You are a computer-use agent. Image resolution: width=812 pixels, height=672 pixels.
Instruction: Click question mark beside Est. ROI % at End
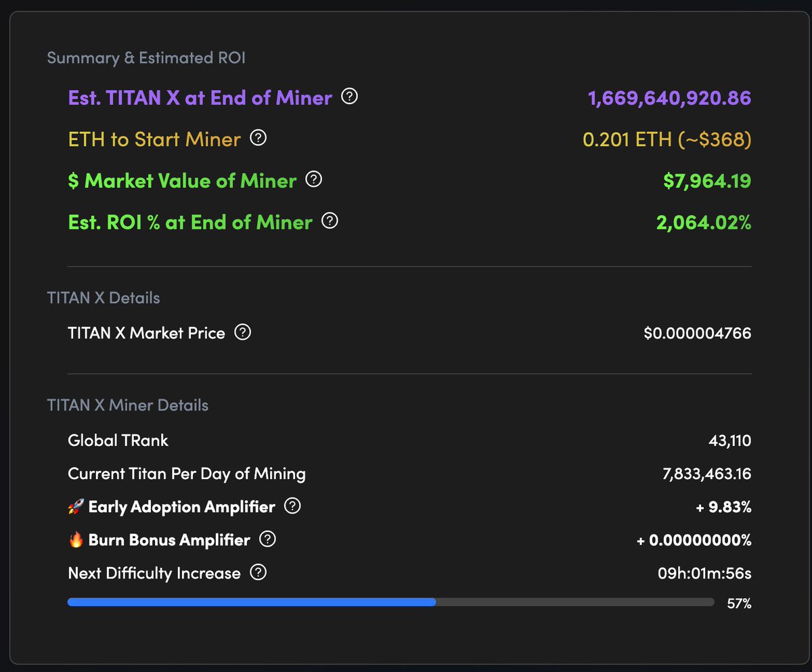pyautogui.click(x=330, y=221)
